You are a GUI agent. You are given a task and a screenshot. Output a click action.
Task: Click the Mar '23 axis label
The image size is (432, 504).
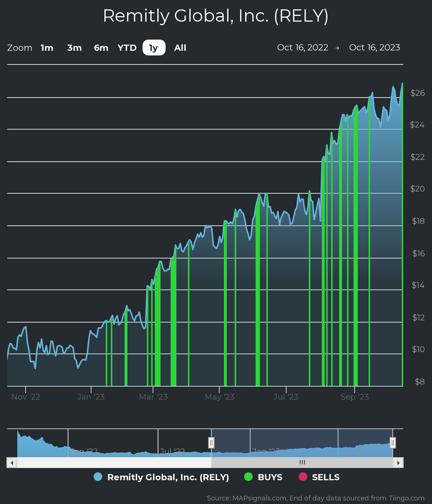[x=153, y=397]
